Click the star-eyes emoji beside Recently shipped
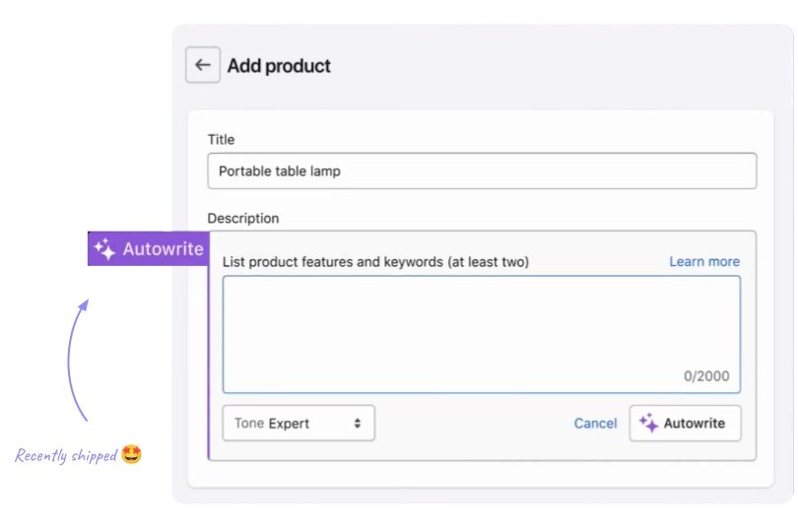 point(132,454)
